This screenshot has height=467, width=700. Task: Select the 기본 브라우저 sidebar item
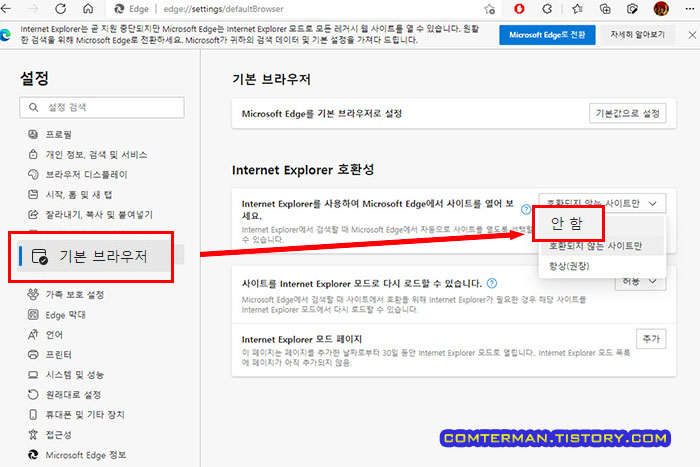point(94,256)
